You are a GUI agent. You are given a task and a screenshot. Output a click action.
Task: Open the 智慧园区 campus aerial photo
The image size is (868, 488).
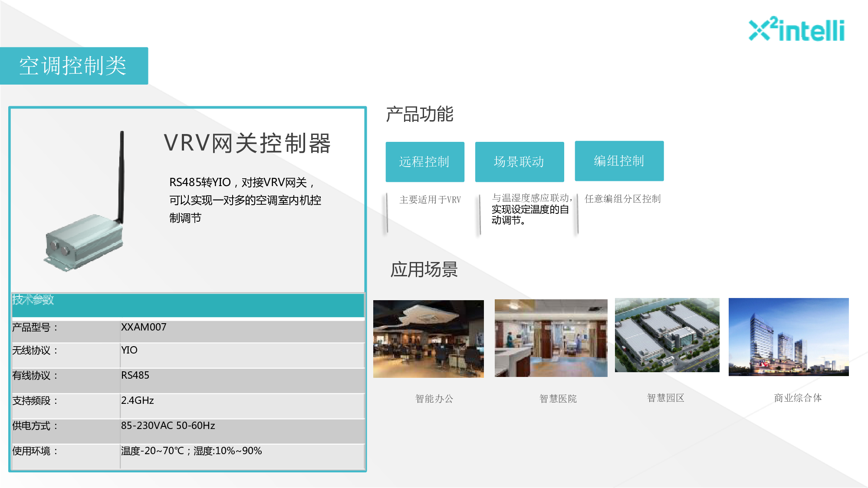pyautogui.click(x=667, y=335)
